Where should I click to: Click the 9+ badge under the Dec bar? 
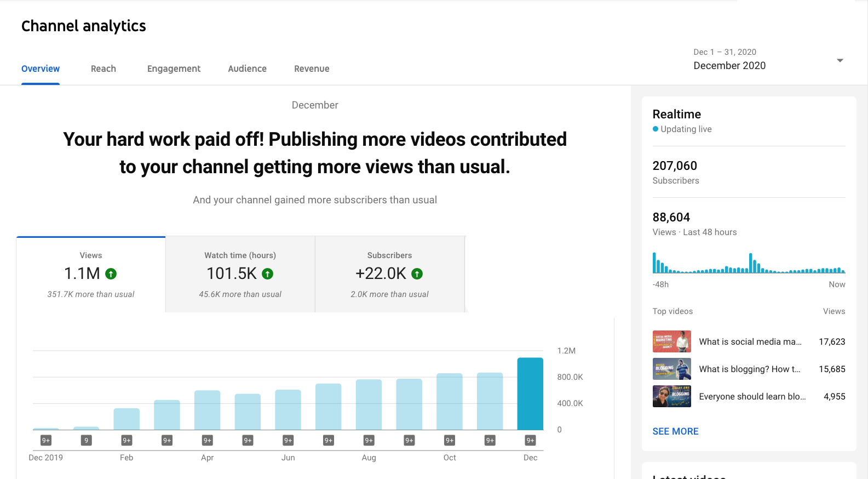coord(530,440)
